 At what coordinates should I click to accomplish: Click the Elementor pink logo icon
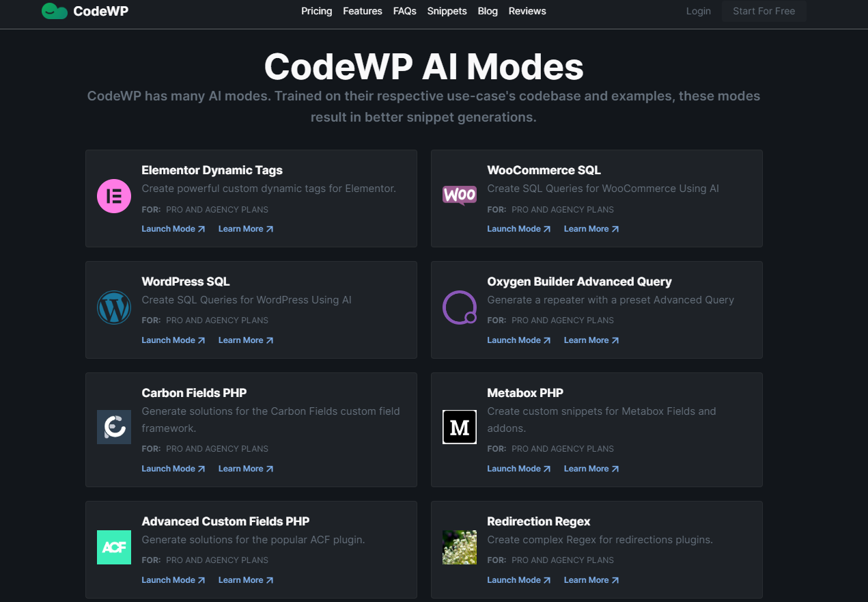pyautogui.click(x=114, y=196)
